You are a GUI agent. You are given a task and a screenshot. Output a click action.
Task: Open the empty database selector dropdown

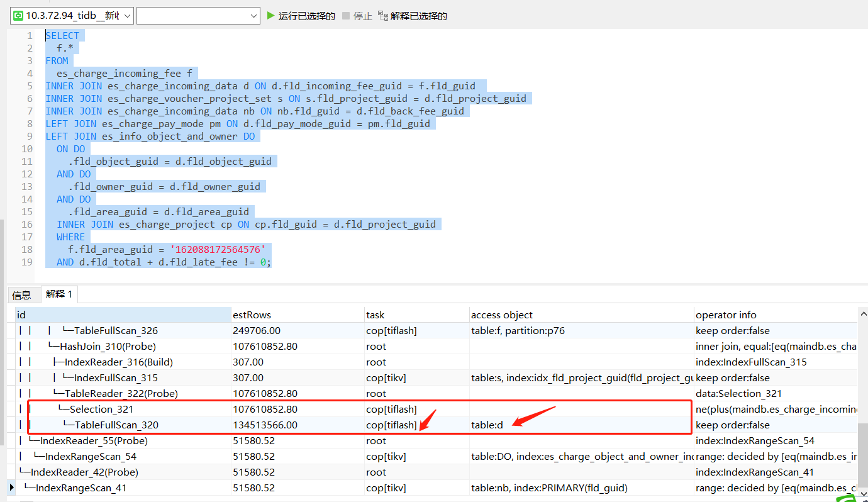[x=198, y=16]
